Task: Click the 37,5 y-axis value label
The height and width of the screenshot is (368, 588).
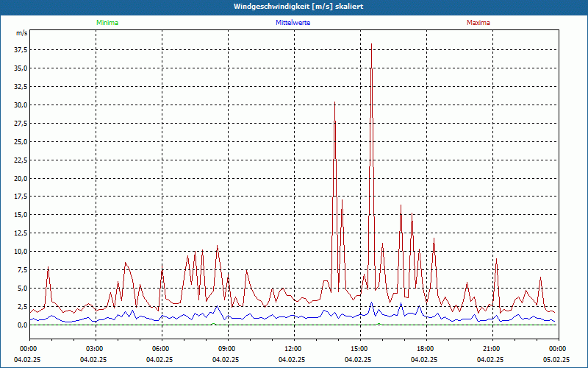Action: (x=21, y=50)
